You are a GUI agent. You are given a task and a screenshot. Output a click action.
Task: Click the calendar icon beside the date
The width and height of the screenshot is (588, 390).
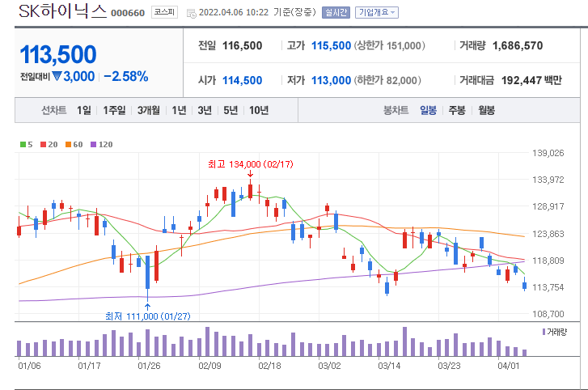(191, 14)
